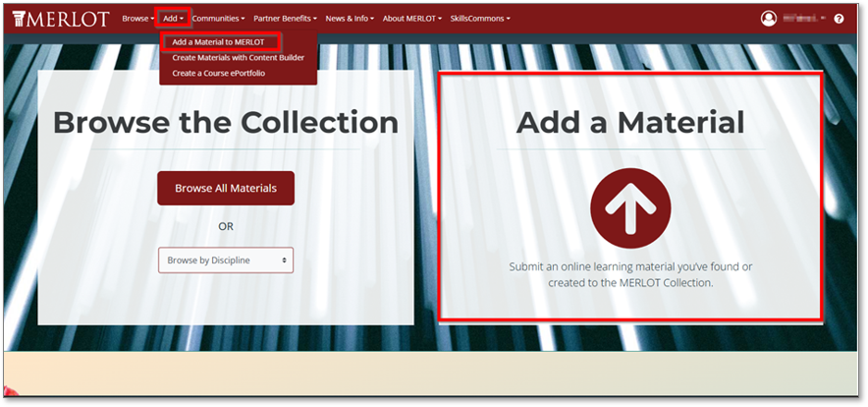Open the help question mark icon
This screenshot has width=868, height=407.
coord(839,19)
